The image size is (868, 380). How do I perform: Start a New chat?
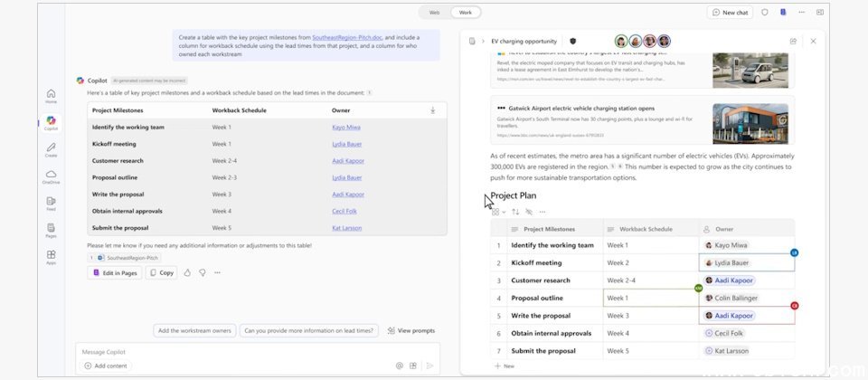pos(730,12)
